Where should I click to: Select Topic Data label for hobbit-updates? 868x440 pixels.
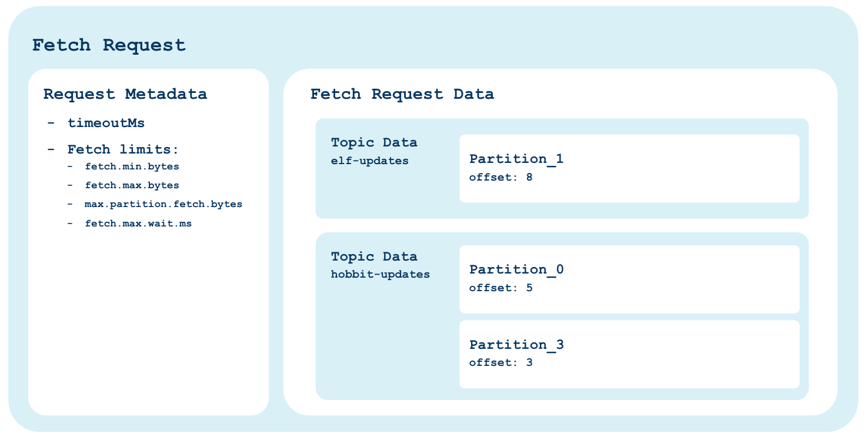(x=374, y=256)
